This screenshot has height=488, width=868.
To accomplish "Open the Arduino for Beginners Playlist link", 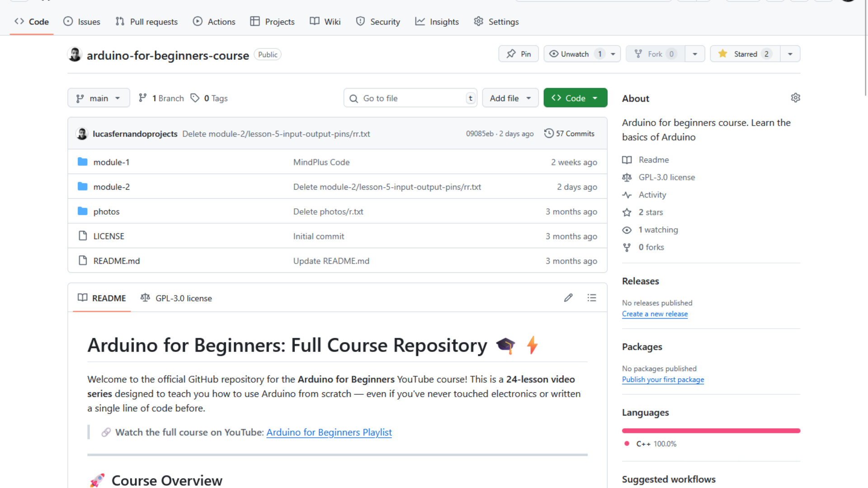I will (x=329, y=432).
